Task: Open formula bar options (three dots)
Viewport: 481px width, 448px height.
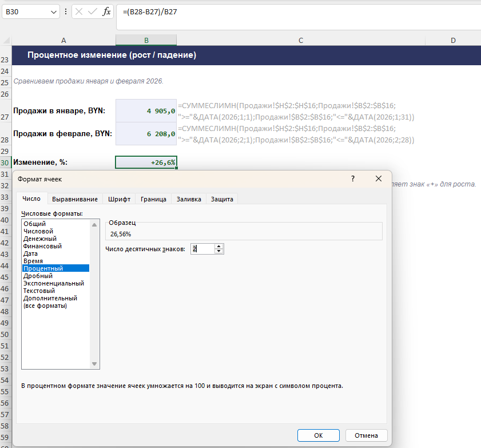Action: [66, 11]
